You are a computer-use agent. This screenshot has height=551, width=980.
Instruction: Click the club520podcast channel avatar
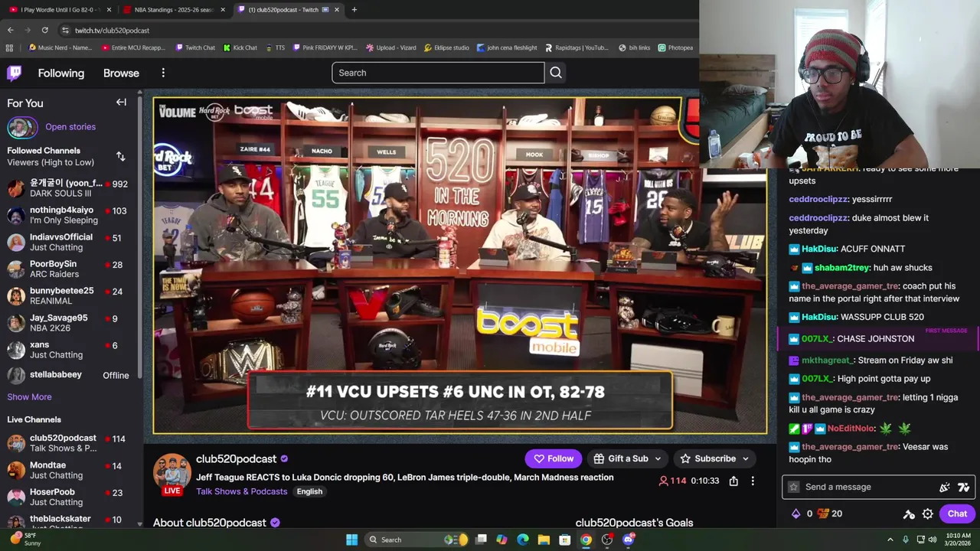tap(171, 474)
